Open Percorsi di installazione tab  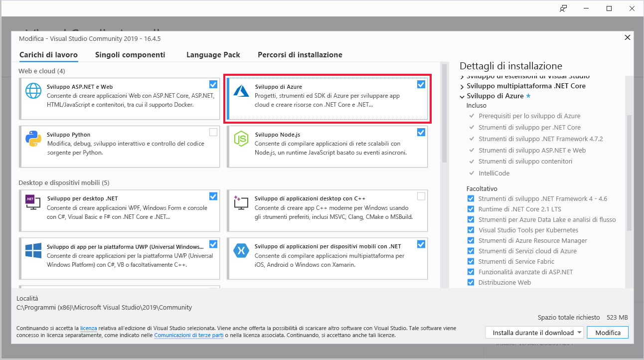point(300,55)
